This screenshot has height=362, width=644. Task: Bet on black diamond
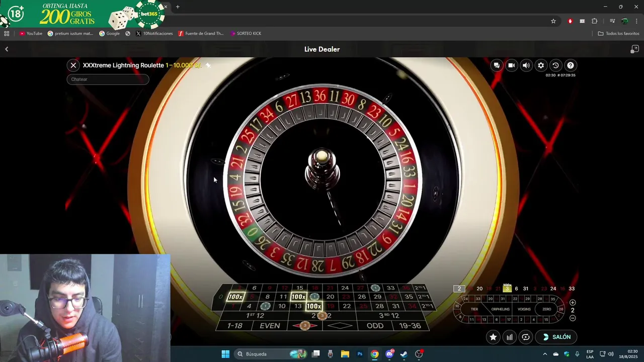(340, 326)
